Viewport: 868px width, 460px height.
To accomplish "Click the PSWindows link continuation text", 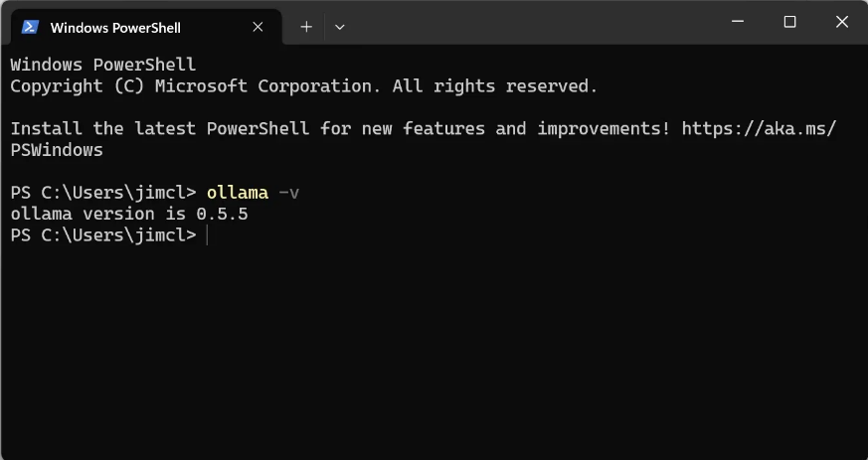I will coord(57,150).
